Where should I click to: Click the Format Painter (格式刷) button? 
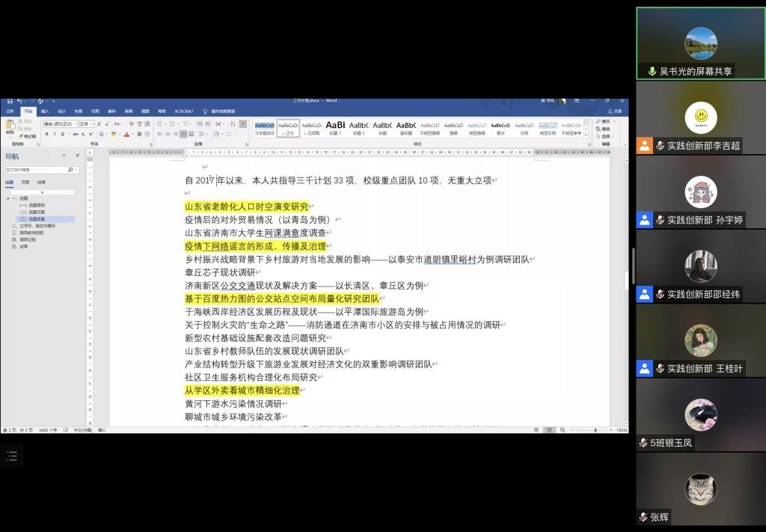(28, 136)
